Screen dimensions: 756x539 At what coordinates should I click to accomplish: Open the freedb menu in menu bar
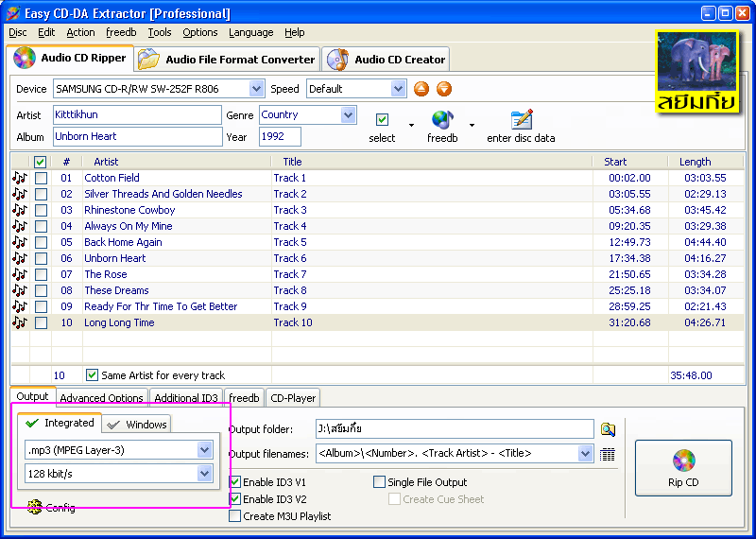121,32
